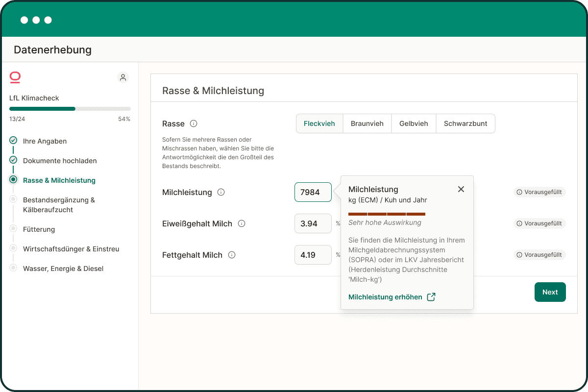Click the 13/24 progress counter
The height and width of the screenshot is (392, 588).
tap(17, 119)
